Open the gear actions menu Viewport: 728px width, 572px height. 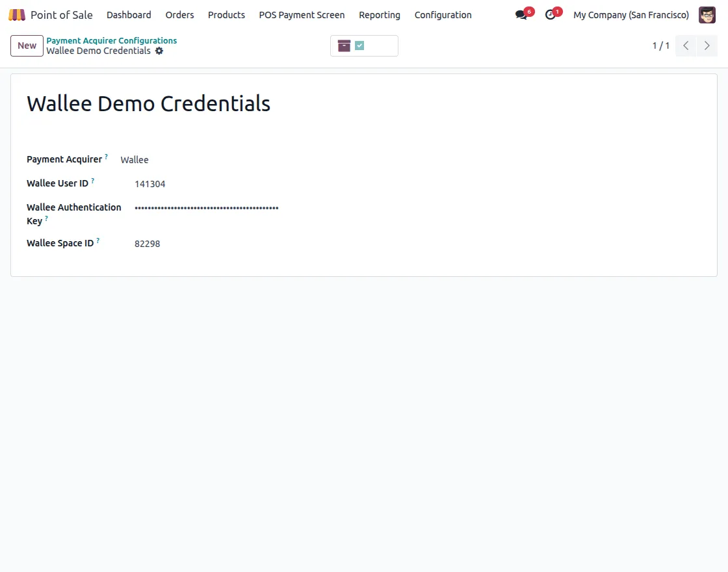click(159, 51)
